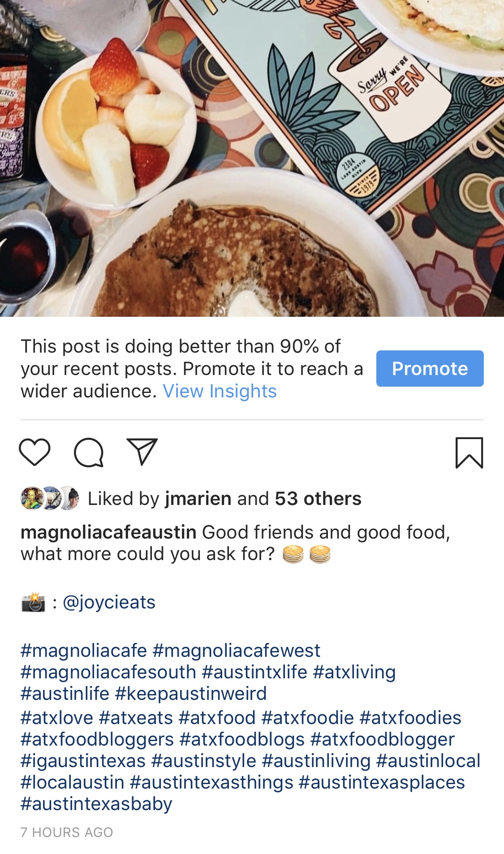Save post using bookmark icon
Image resolution: width=504 pixels, height=854 pixels.
point(469,453)
